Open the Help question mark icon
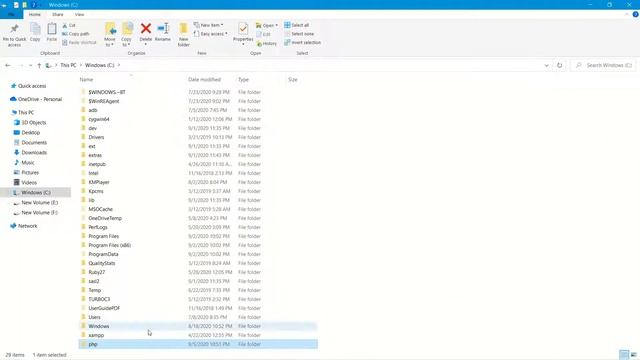 point(636,14)
